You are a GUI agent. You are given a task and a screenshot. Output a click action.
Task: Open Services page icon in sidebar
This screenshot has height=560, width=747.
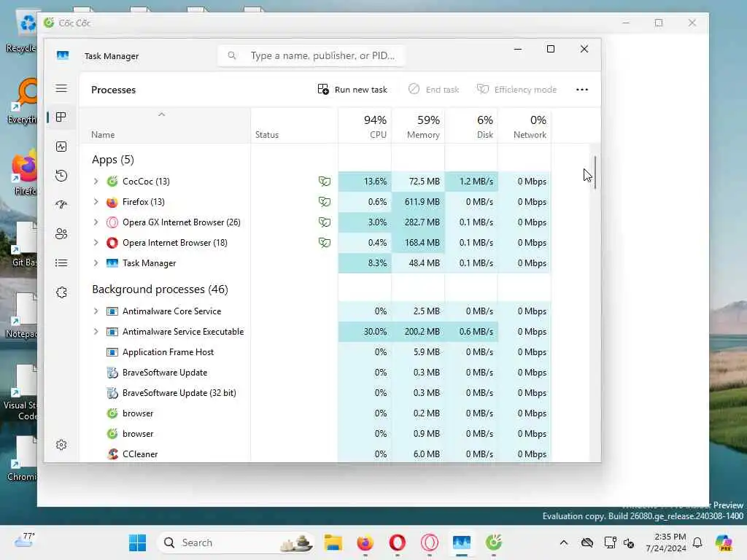coord(61,292)
